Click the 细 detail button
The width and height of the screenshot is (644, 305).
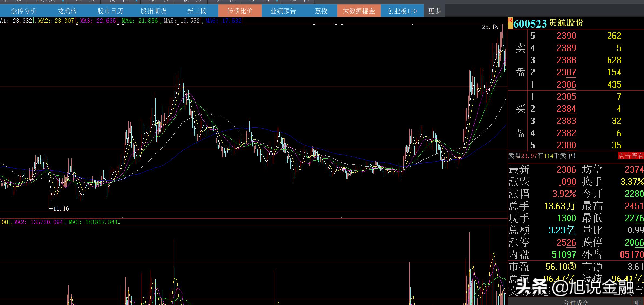[638, 302]
